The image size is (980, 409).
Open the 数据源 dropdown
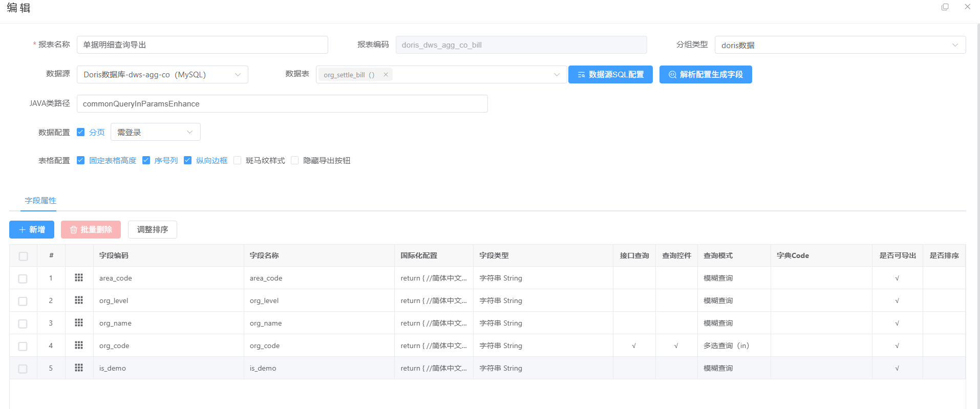162,75
